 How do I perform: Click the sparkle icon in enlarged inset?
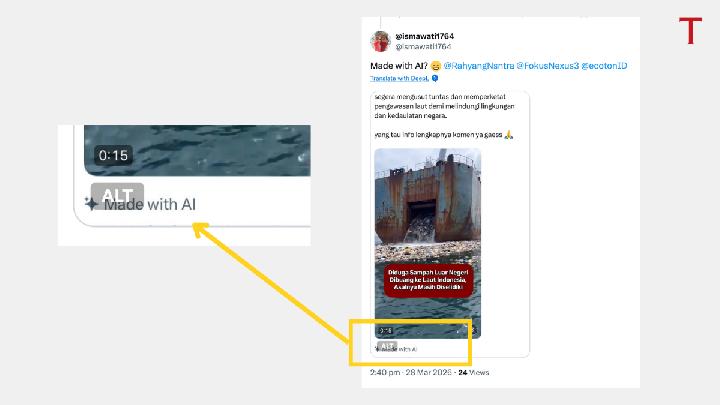[x=91, y=202]
